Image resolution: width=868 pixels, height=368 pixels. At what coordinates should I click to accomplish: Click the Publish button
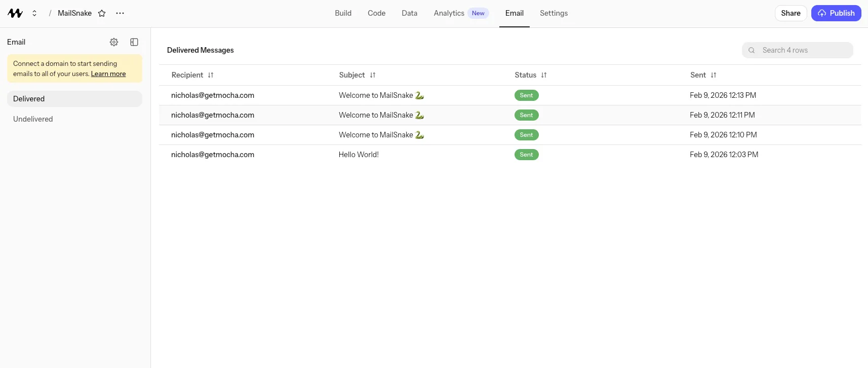836,13
